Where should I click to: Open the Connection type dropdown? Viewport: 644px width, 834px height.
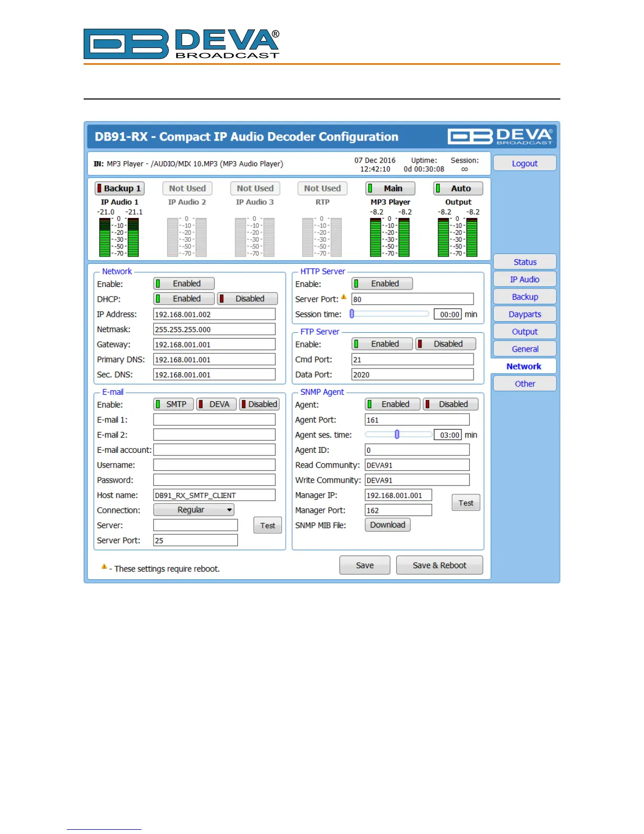pos(194,510)
